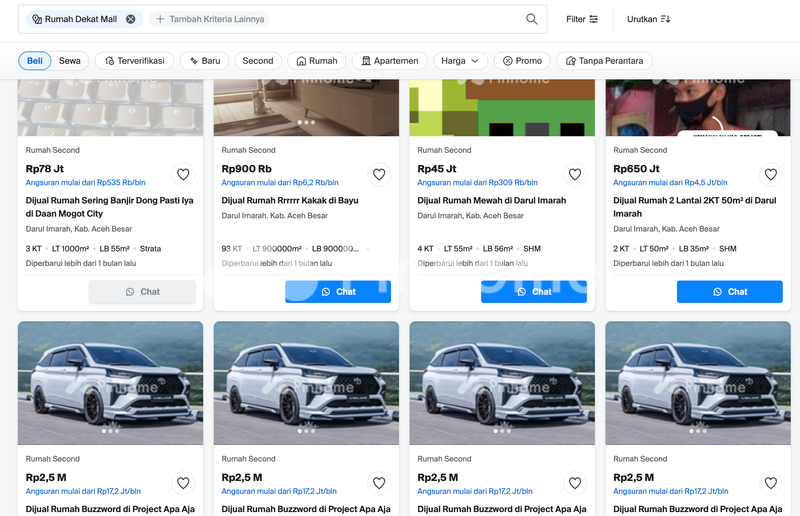
Task: Toggle the Terverifikasi filter chip
Action: (x=135, y=61)
